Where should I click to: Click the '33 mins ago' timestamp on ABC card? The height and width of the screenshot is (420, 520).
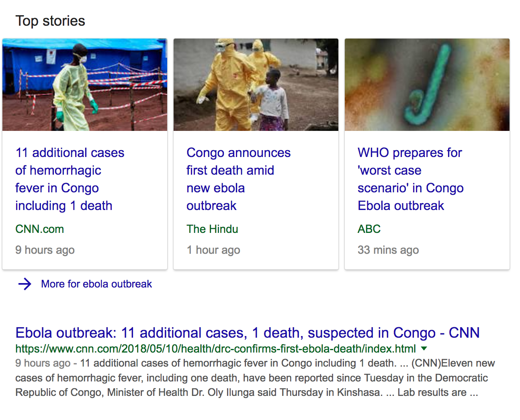pyautogui.click(x=388, y=250)
